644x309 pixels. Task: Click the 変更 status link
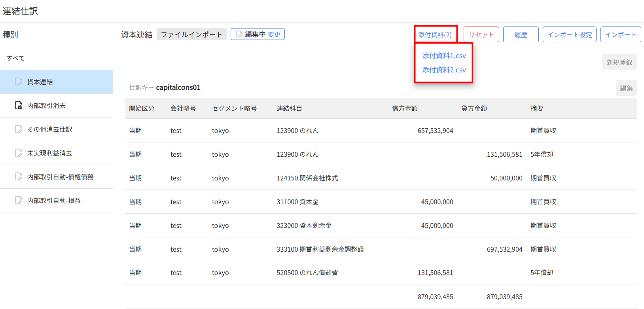click(274, 34)
